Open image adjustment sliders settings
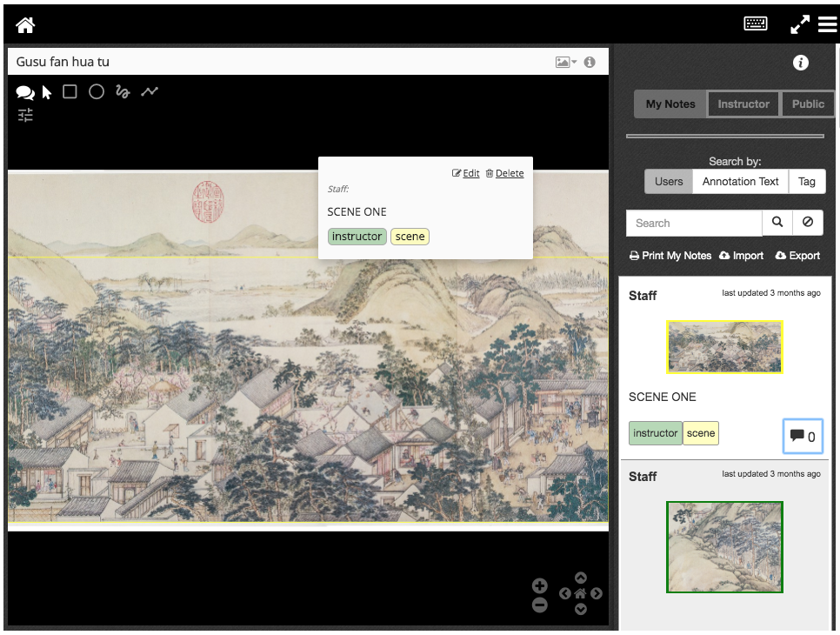The width and height of the screenshot is (840, 635). [25, 115]
